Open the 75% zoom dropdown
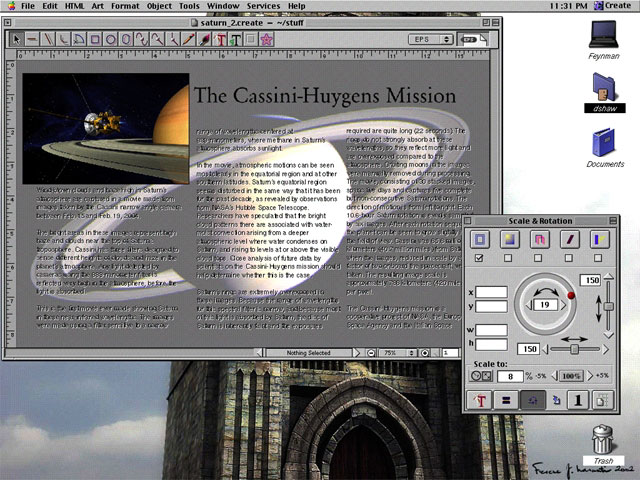This screenshot has height=480, width=640. (398, 353)
